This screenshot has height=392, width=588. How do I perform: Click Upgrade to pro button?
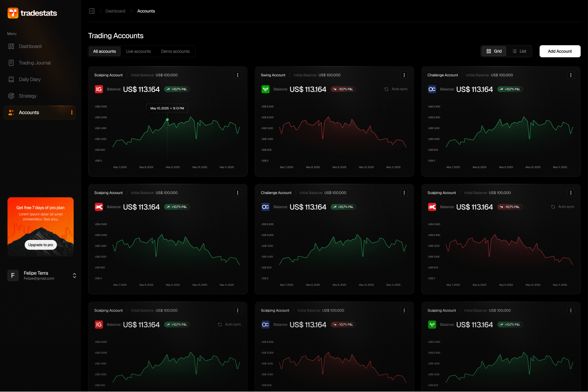coord(41,245)
